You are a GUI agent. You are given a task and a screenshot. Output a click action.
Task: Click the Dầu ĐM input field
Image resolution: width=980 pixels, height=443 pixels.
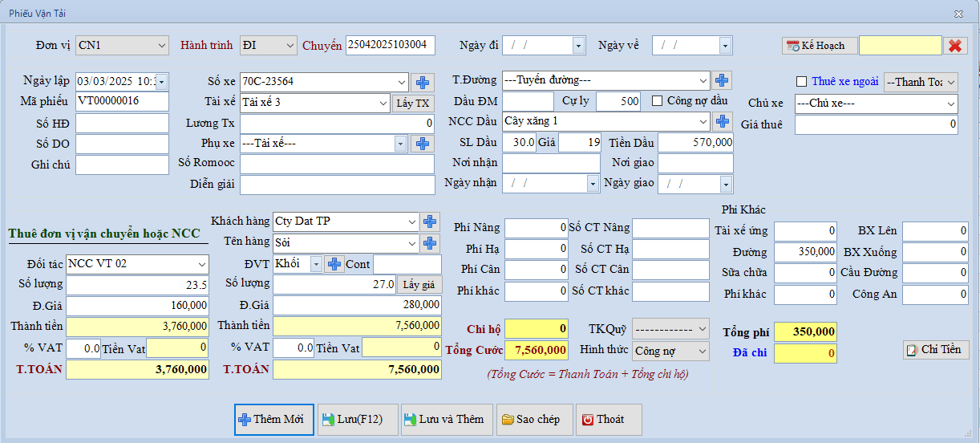[x=528, y=101]
